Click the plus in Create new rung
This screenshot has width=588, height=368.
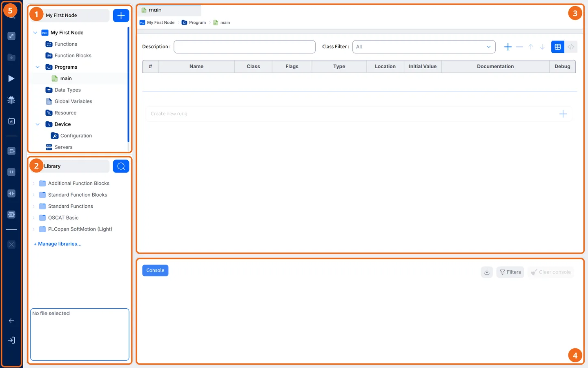pos(563,114)
